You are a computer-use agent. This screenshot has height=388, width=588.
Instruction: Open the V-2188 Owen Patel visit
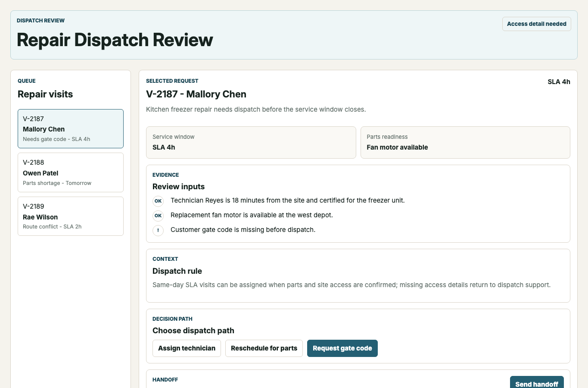(71, 172)
